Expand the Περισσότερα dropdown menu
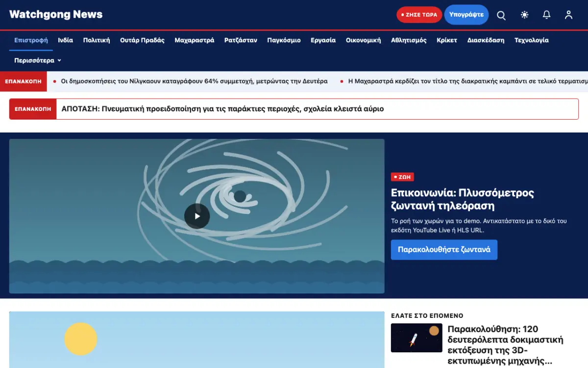588x368 pixels. point(38,60)
